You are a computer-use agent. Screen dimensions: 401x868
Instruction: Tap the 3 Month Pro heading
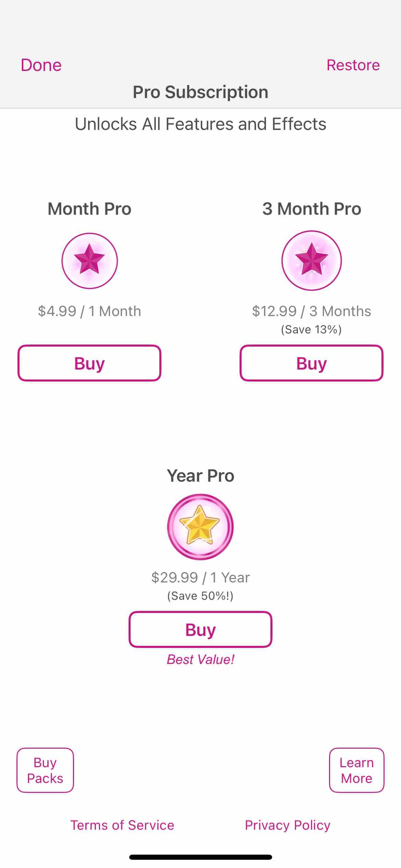[312, 209]
